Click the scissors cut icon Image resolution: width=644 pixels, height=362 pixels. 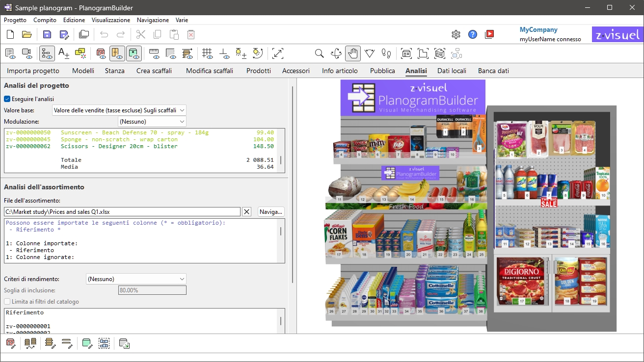pyautogui.click(x=141, y=34)
